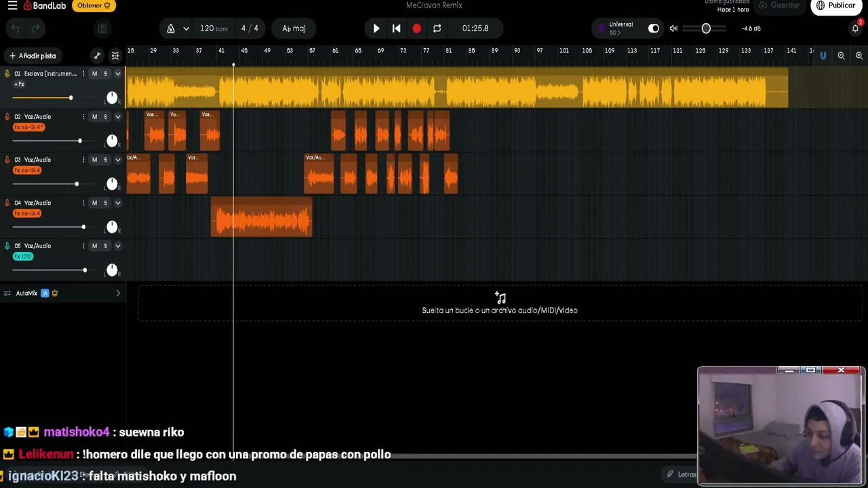Image resolution: width=868 pixels, height=488 pixels.
Task: Open options menu for track 05
Action: (83, 246)
